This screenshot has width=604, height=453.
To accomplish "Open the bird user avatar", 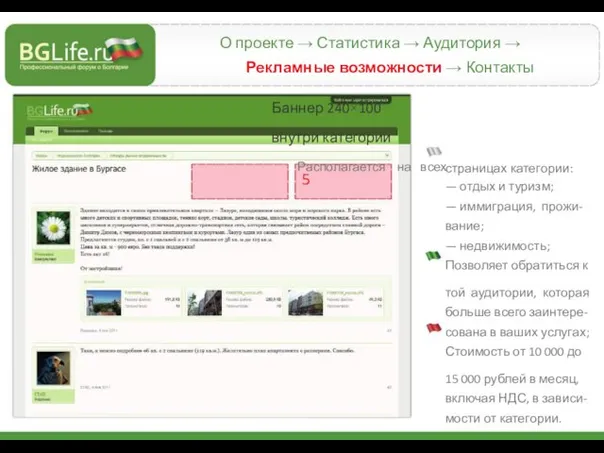I will (x=53, y=368).
